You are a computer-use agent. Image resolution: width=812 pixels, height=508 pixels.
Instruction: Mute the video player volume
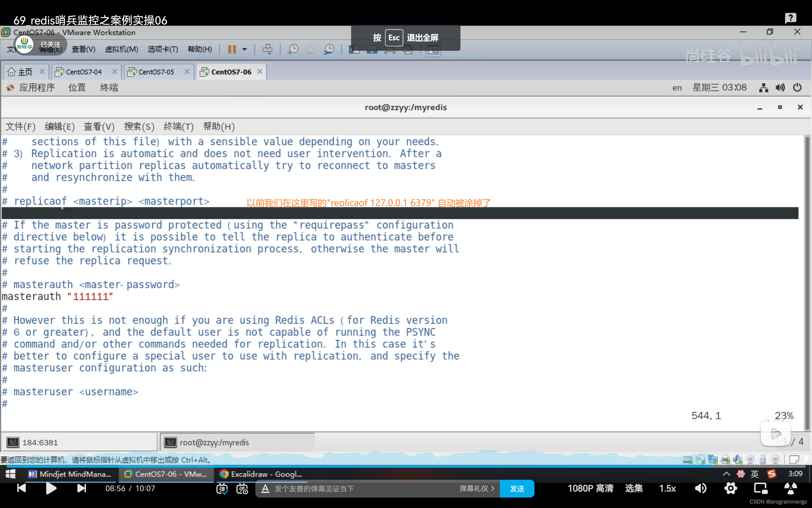[701, 488]
